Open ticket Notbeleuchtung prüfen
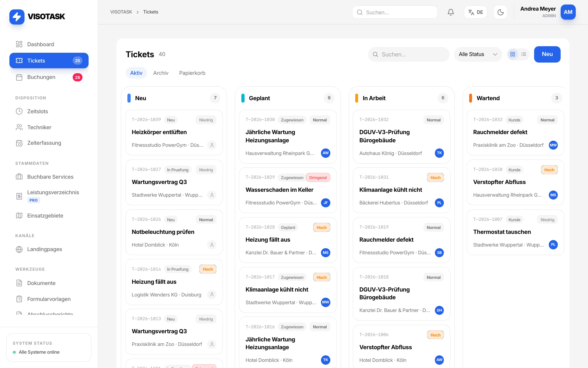This screenshot has height=368, width=588. click(x=174, y=232)
